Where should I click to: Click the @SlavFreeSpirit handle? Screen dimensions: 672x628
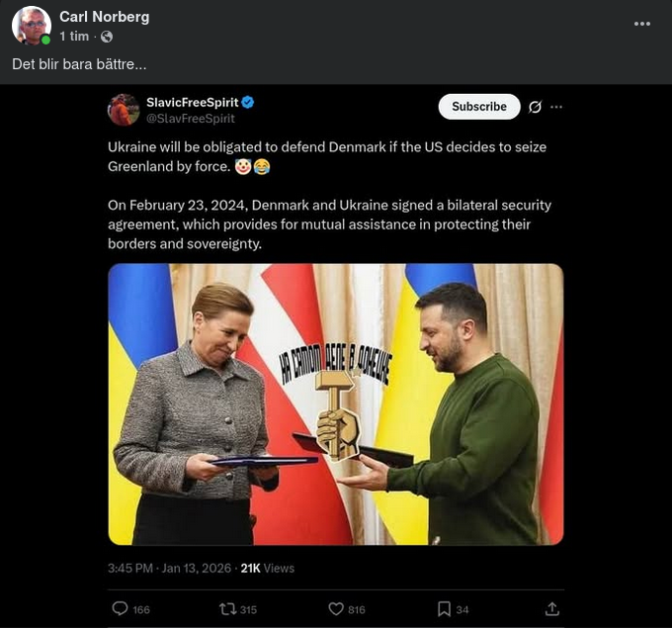(191, 118)
